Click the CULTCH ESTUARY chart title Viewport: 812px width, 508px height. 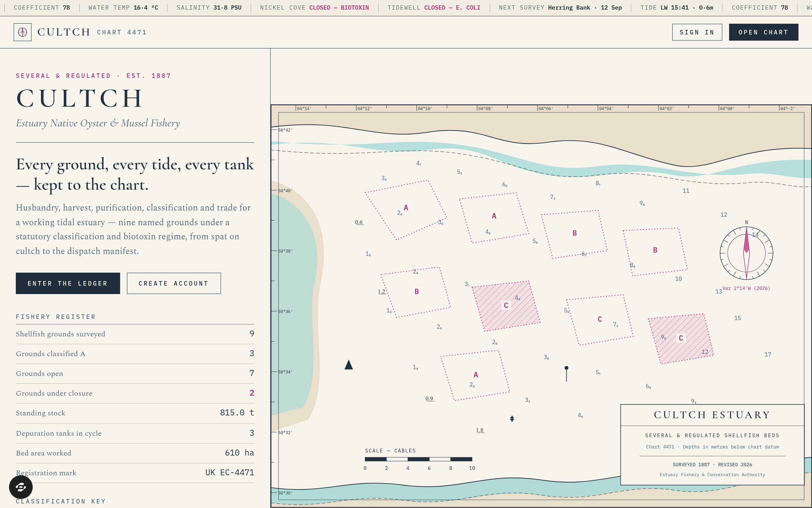(x=712, y=415)
